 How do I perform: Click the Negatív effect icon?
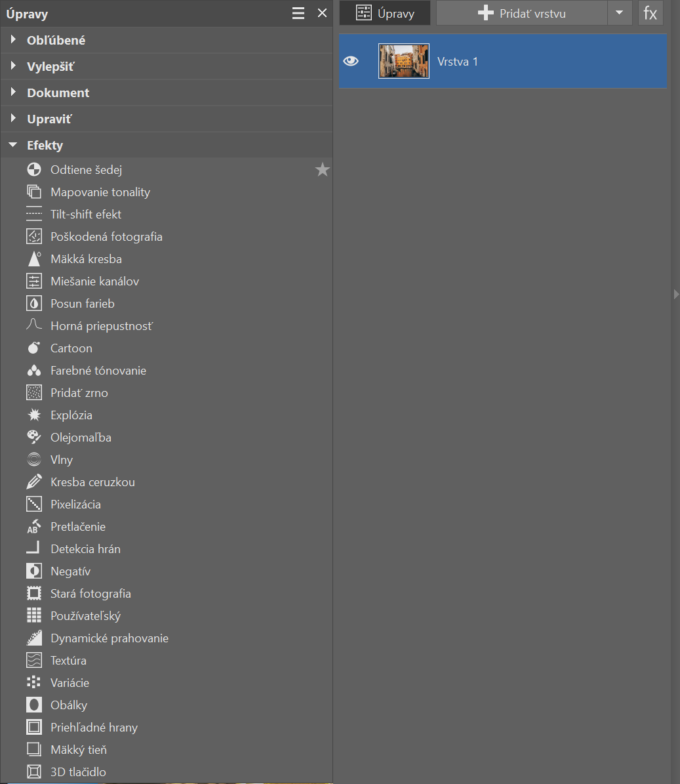[x=34, y=571]
